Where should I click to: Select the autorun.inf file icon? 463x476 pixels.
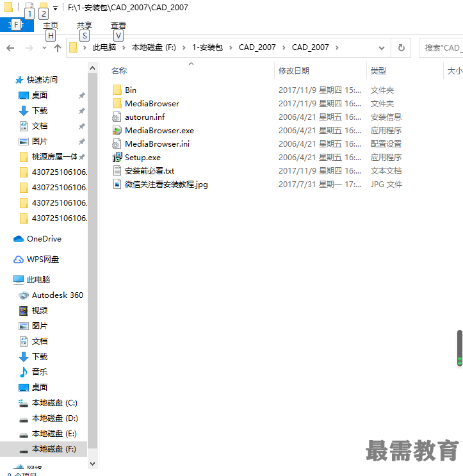[117, 117]
